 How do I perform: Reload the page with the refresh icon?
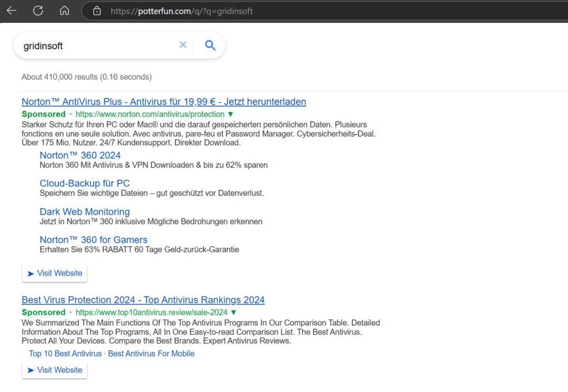[x=38, y=11]
